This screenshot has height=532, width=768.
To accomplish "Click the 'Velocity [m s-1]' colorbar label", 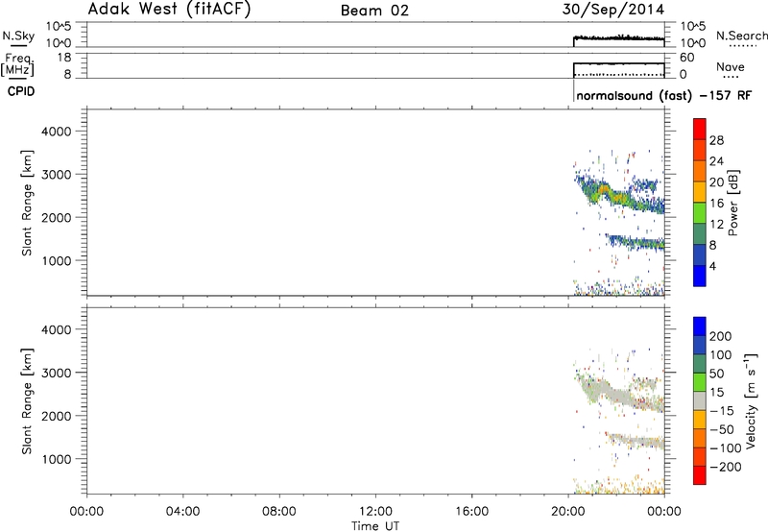I will [x=751, y=400].
